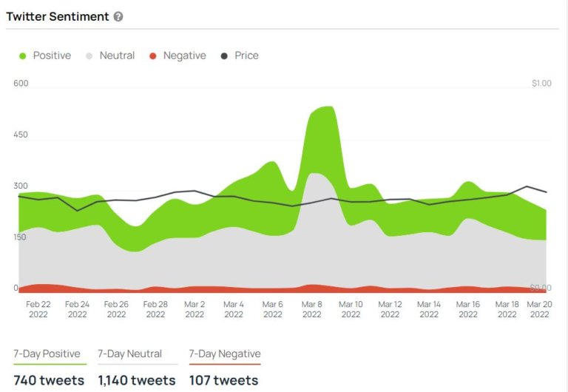
Task: Click the help icon beside Twitter Sentiment
Action: pos(118,17)
